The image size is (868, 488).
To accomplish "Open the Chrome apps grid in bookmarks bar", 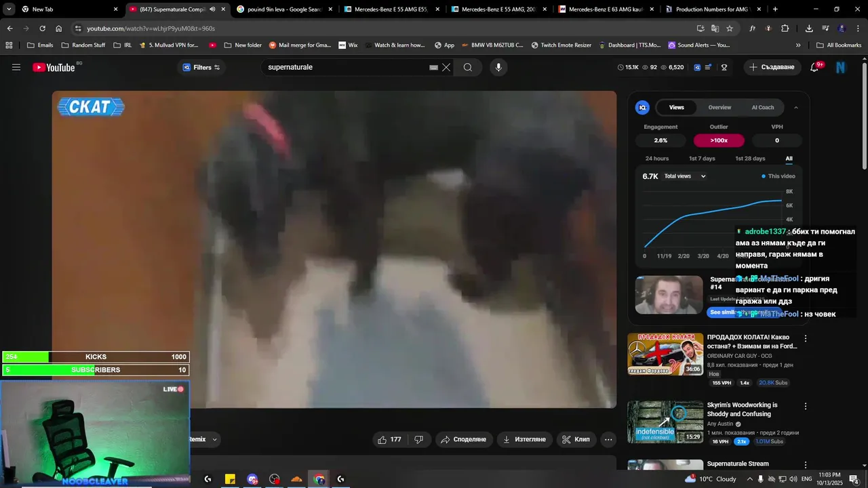I will pos(9,45).
